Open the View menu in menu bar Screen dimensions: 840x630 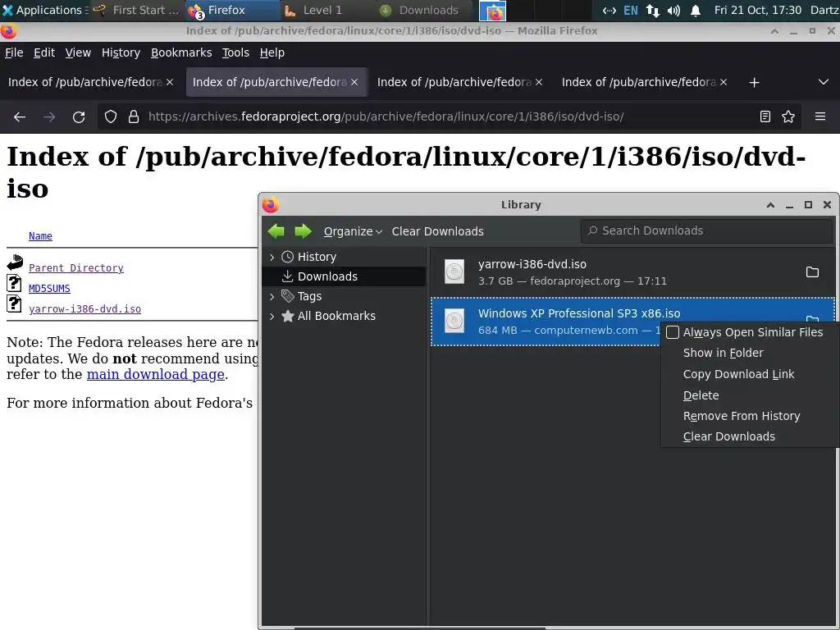point(78,52)
